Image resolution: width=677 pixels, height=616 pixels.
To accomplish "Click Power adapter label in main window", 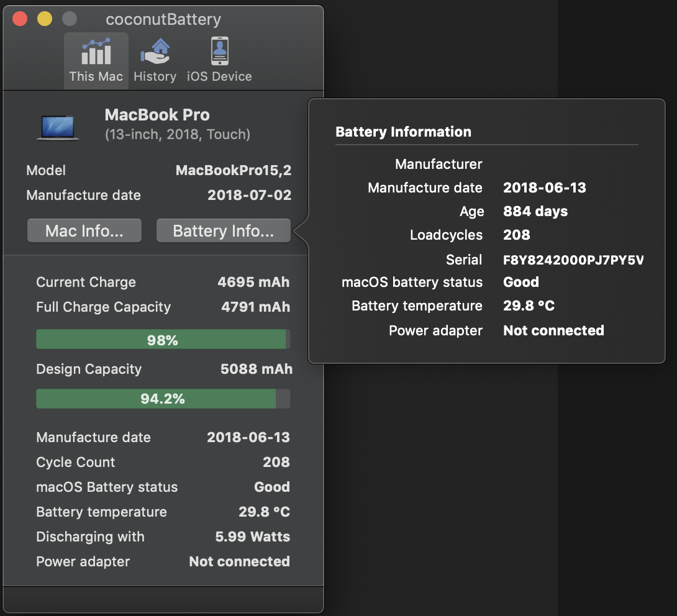I will coord(83,561).
